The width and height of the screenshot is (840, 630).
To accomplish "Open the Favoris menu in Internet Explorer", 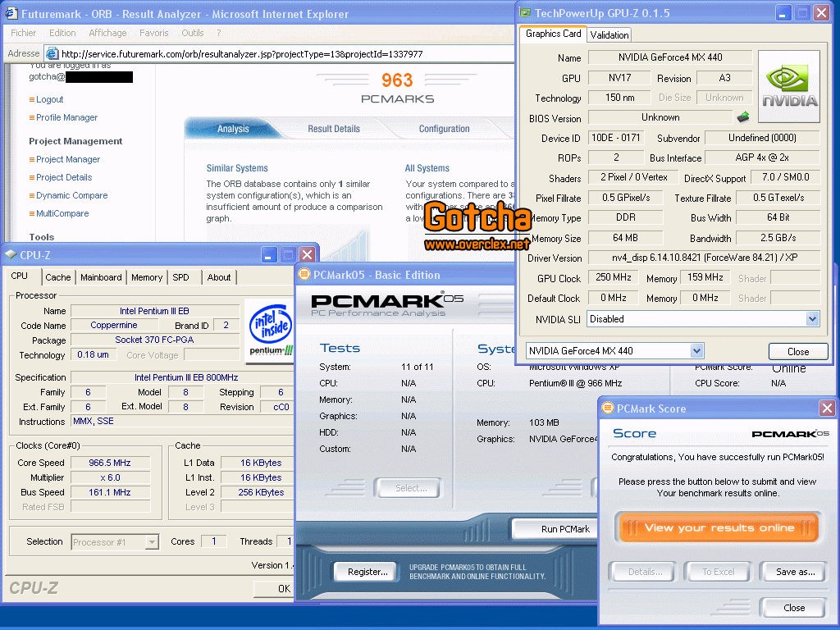I will coord(153,33).
